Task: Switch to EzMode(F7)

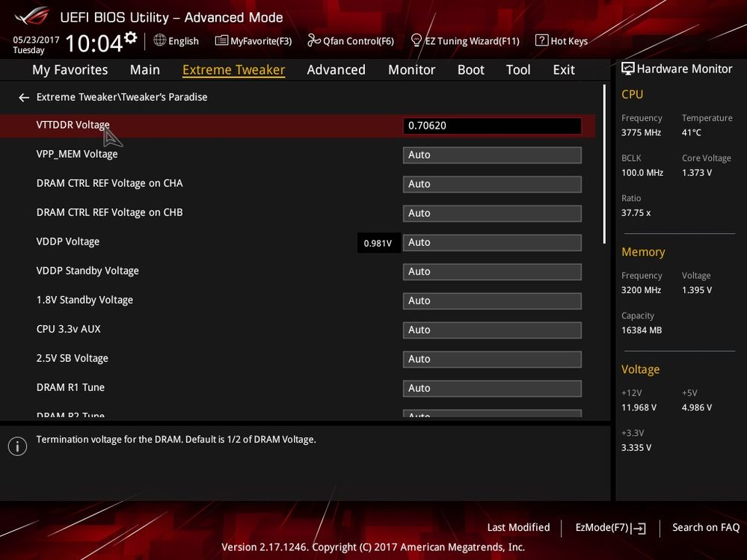Action: click(610, 528)
